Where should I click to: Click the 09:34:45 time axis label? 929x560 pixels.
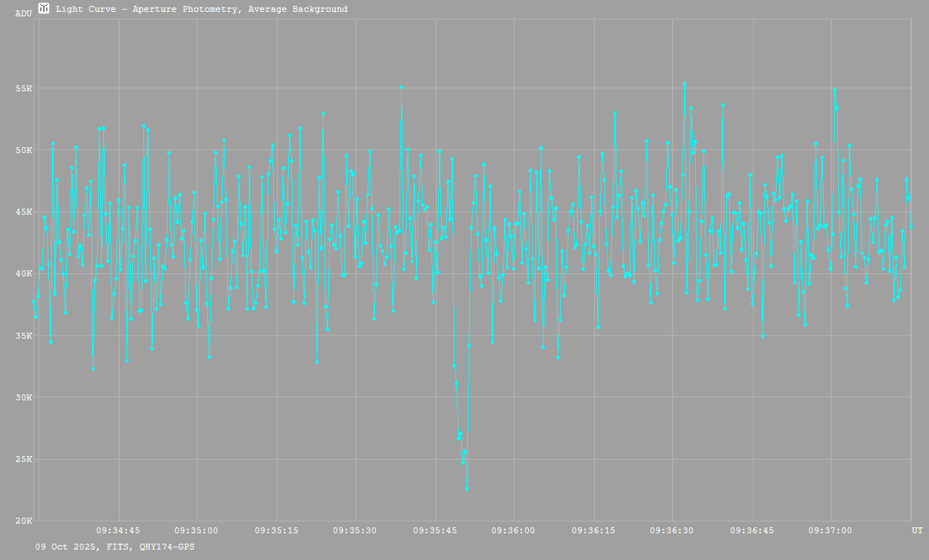coord(118,530)
